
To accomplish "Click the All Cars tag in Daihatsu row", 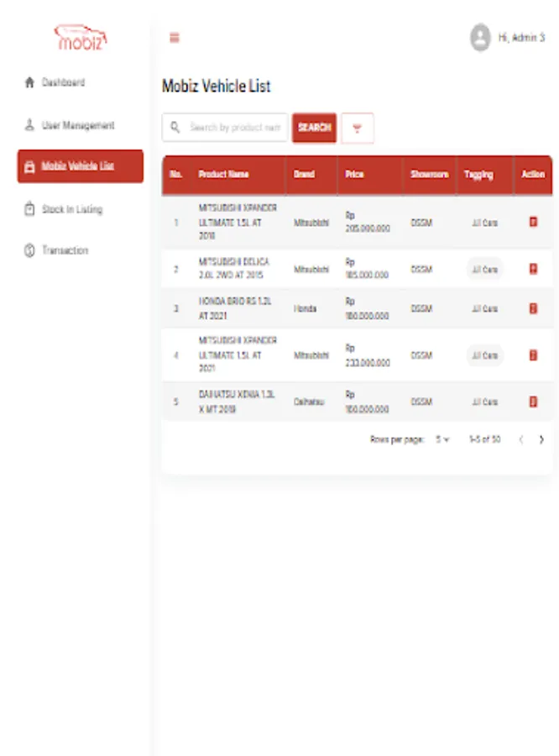I will (484, 402).
